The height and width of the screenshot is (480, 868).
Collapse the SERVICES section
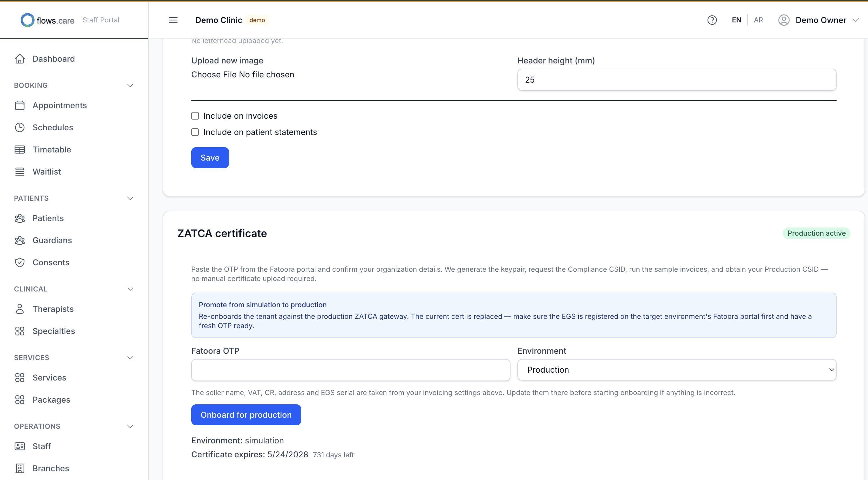click(x=130, y=358)
